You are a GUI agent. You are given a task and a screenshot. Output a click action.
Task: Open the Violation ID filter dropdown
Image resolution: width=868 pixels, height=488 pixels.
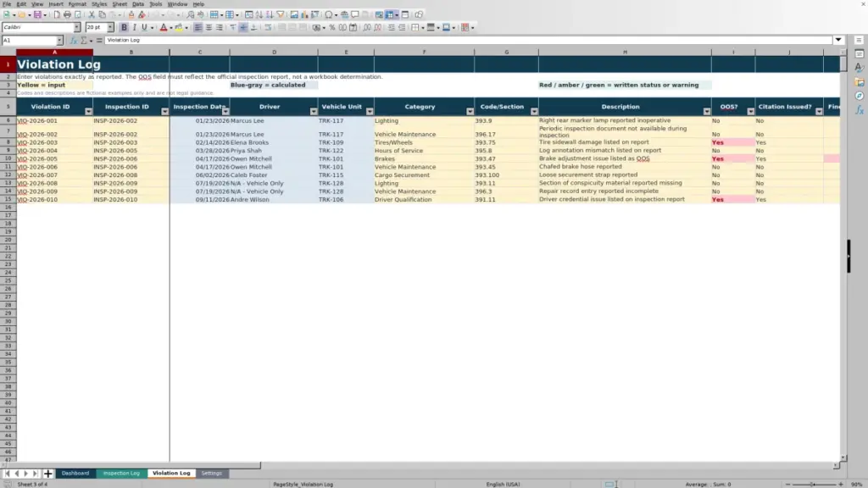(x=88, y=112)
